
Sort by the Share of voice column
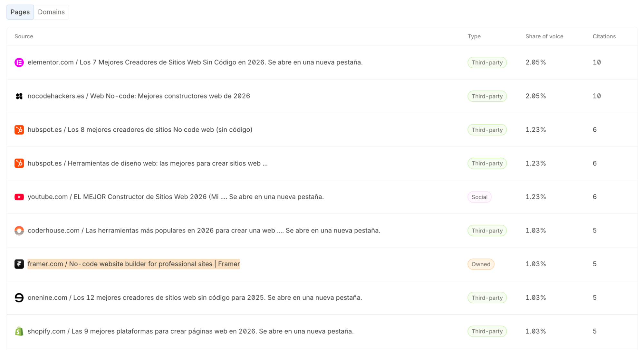(544, 36)
